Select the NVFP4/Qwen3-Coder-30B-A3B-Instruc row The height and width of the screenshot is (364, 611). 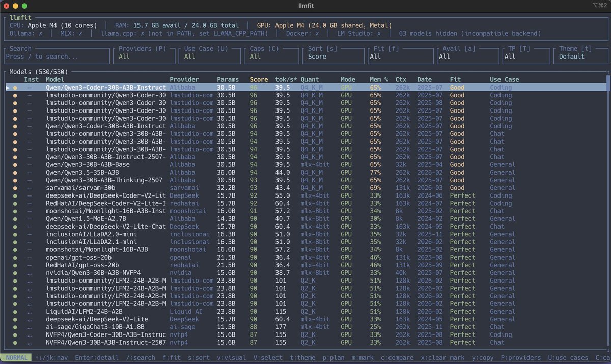(306, 334)
